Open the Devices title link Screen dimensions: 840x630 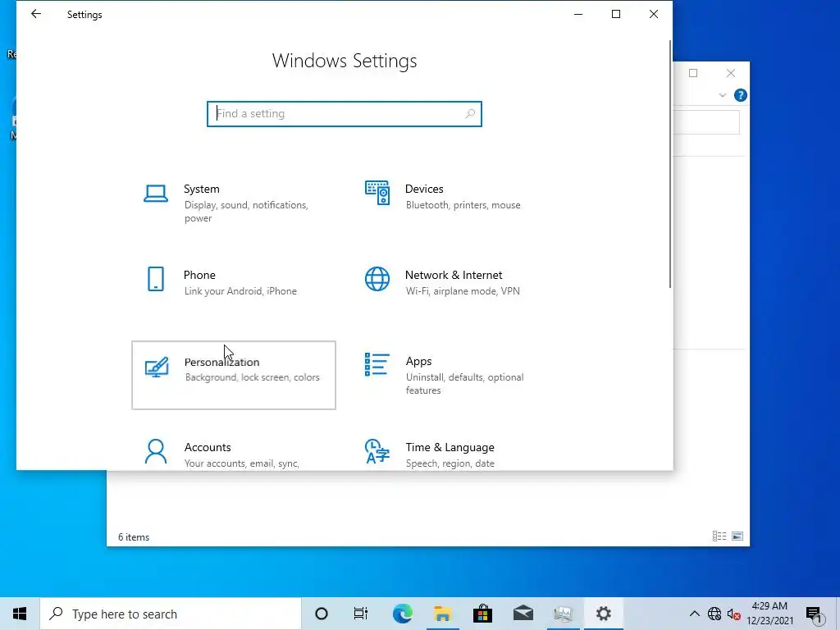tap(424, 189)
